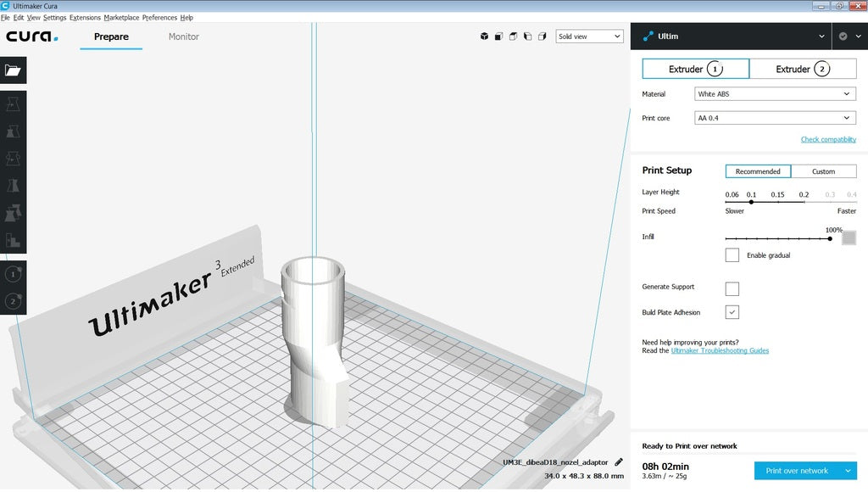
Task: Open the Marketplace menu
Action: (121, 17)
